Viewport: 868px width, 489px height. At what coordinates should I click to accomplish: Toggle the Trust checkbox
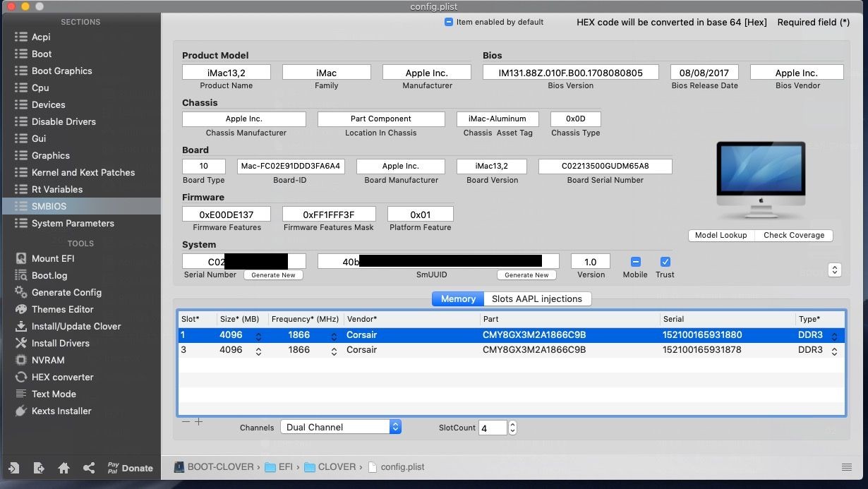(665, 262)
